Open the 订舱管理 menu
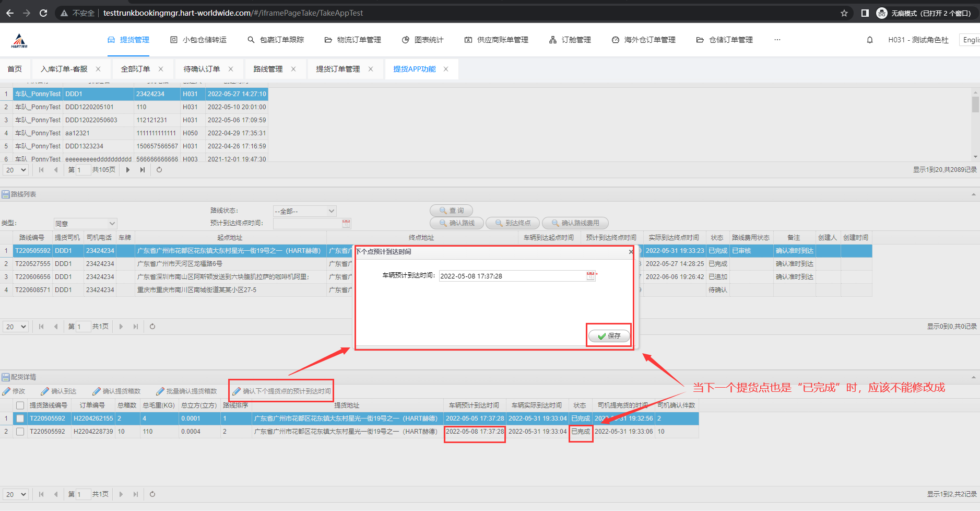980x511 pixels. (x=570, y=40)
